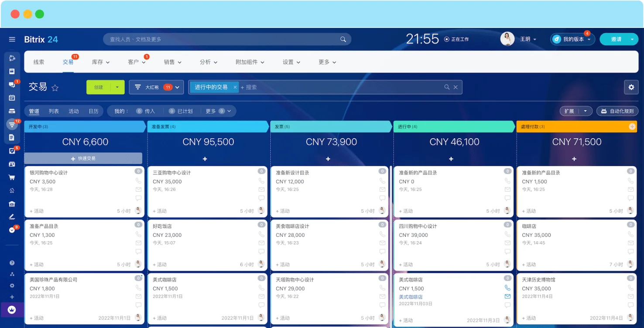The width and height of the screenshot is (644, 328).
Task: Expand the 王明 user profile menu
Action: (x=528, y=39)
